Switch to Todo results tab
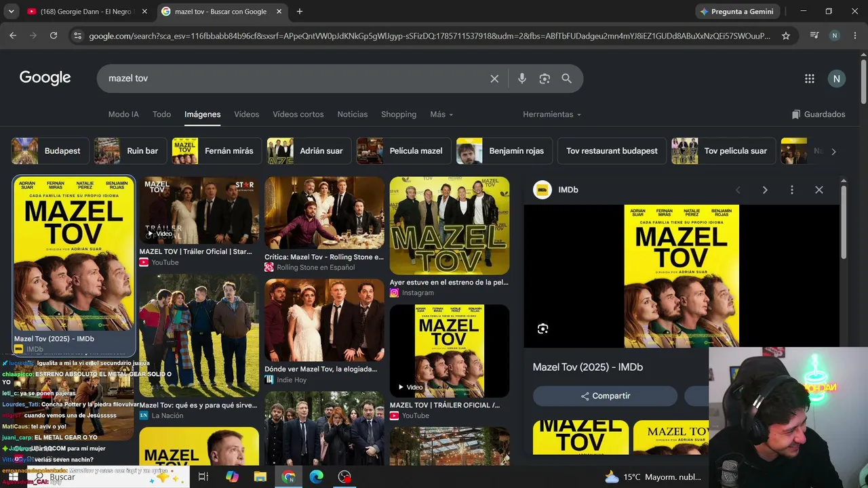Viewport: 868px width, 488px height. [x=161, y=115]
